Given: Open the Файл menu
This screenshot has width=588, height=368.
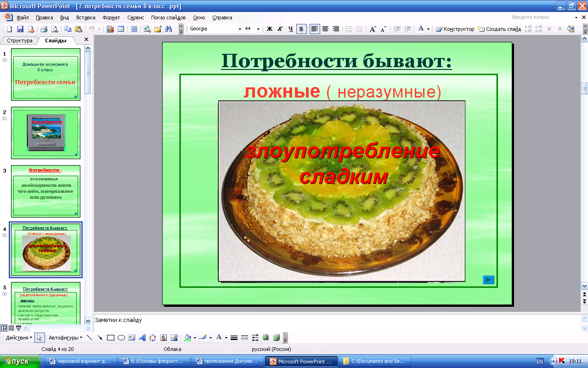Looking at the screenshot, I should (23, 17).
